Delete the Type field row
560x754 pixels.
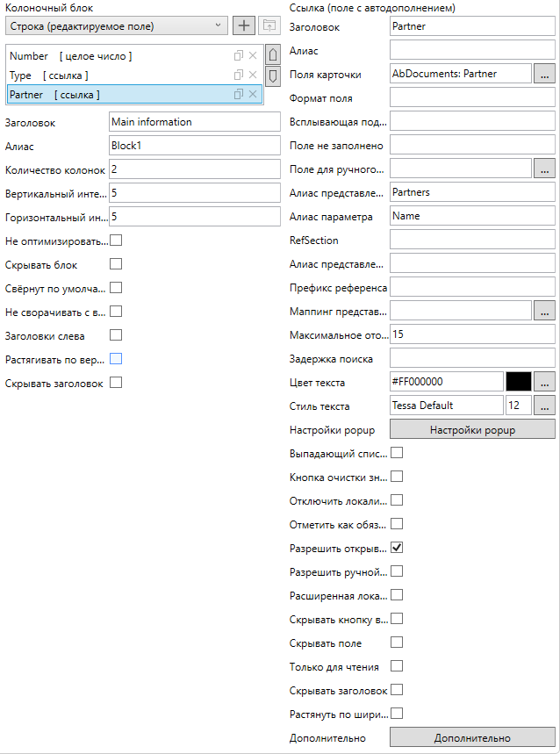coord(253,75)
